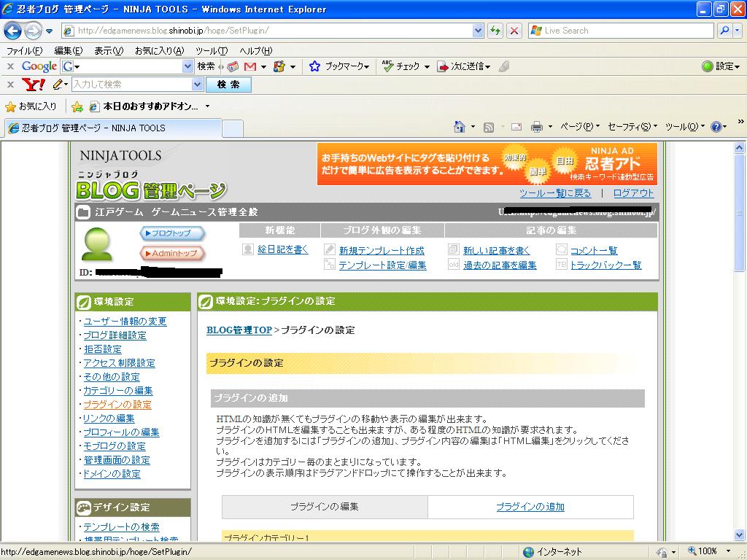Open the Live Search options dropdown
This screenshot has height=560, width=747.
click(738, 31)
